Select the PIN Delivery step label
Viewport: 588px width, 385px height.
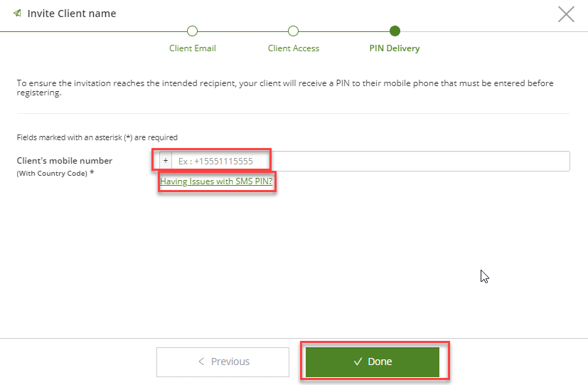point(395,48)
